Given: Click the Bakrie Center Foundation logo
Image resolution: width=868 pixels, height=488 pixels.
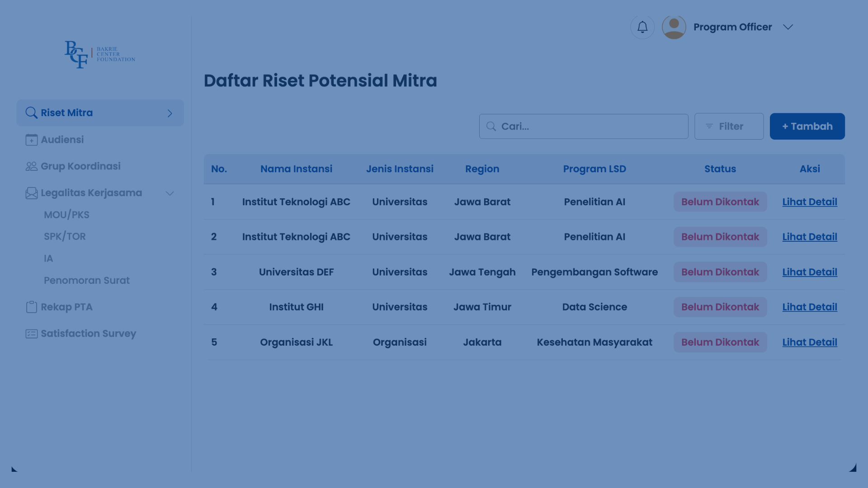Looking at the screenshot, I should pos(100,54).
